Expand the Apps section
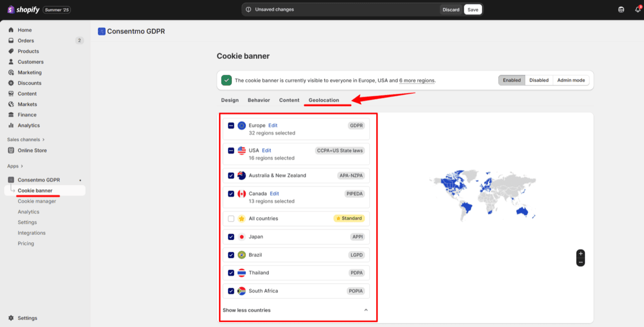Viewport: 644px width, 327px height. click(x=15, y=166)
